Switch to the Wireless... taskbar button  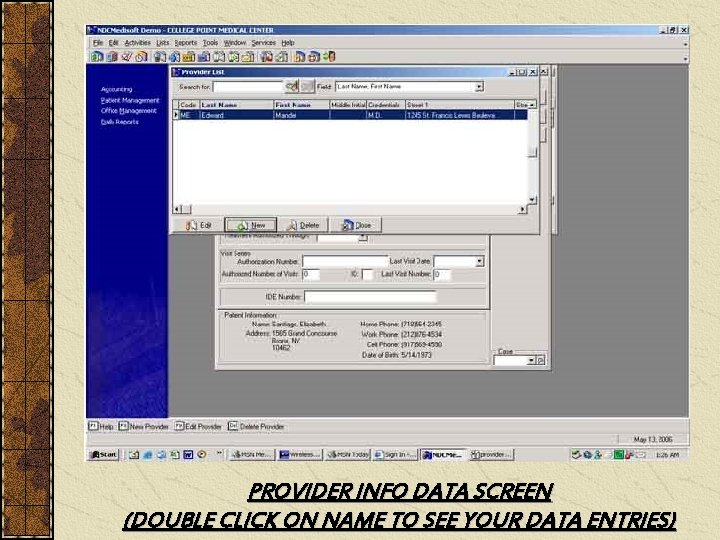click(300, 455)
